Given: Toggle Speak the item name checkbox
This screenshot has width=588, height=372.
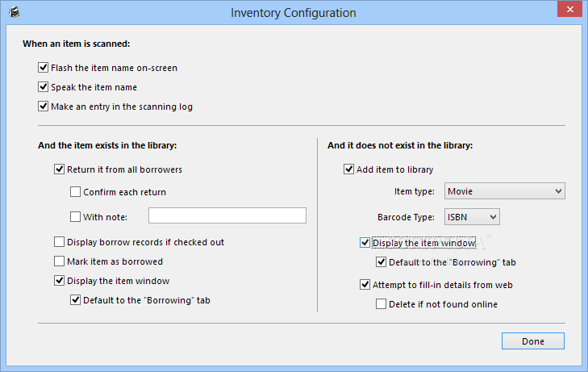Looking at the screenshot, I should 43,87.
